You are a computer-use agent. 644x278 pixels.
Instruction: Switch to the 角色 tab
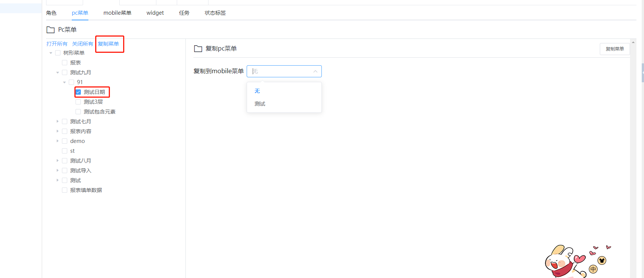click(51, 13)
